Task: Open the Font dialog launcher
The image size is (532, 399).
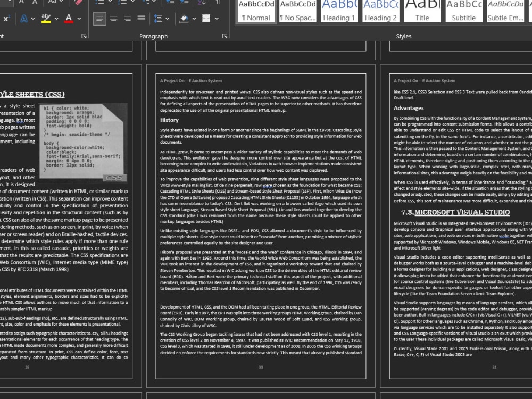Action: coord(84,36)
